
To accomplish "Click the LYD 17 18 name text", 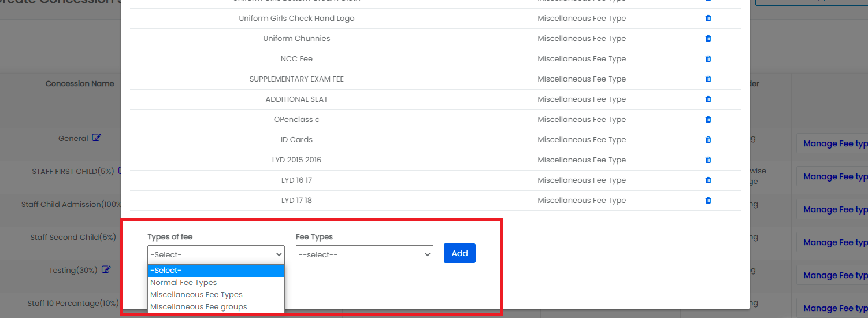I will pos(296,201).
